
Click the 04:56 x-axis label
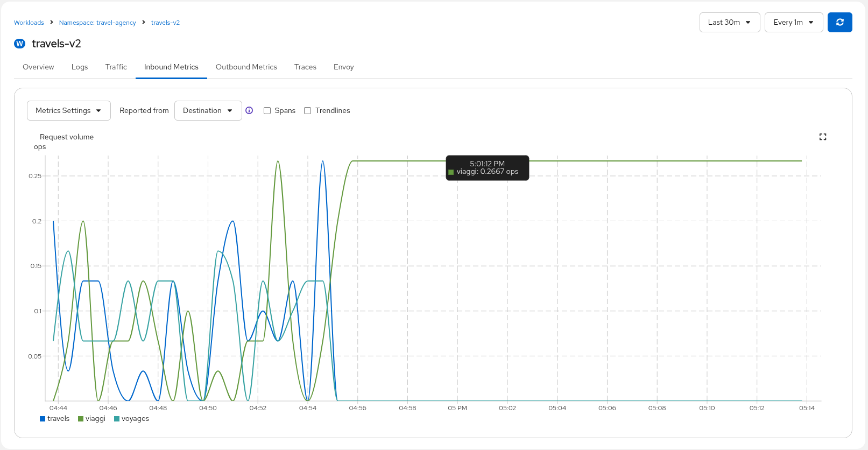point(358,408)
